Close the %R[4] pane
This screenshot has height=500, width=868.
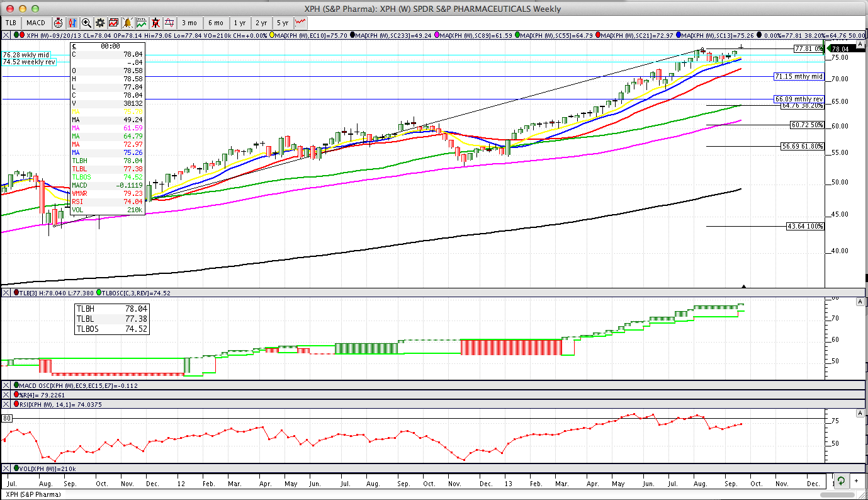point(6,395)
